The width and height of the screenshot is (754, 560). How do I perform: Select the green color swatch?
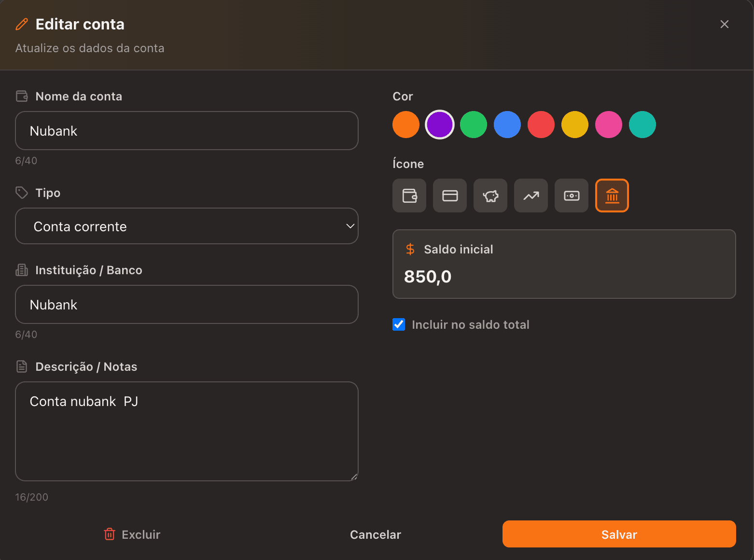pyautogui.click(x=474, y=125)
